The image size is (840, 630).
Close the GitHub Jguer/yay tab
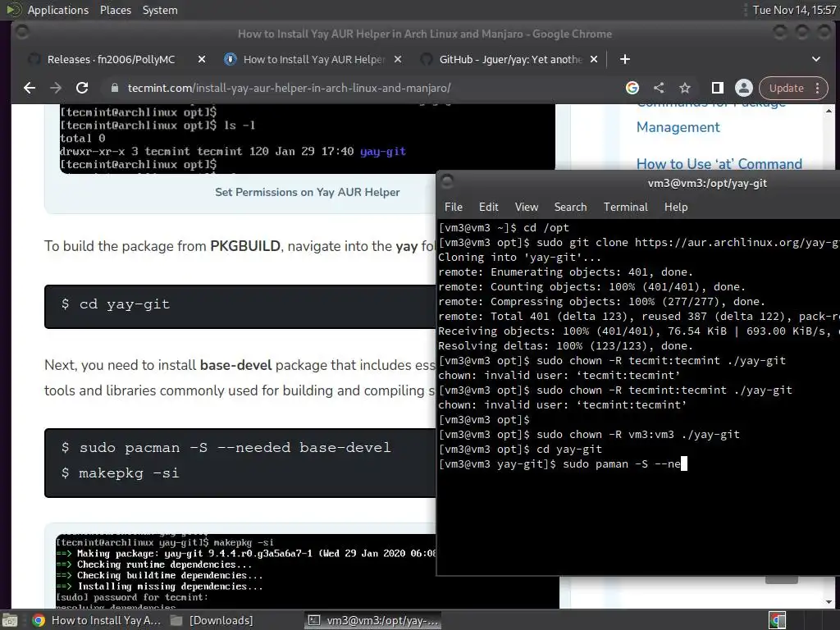[x=594, y=59]
